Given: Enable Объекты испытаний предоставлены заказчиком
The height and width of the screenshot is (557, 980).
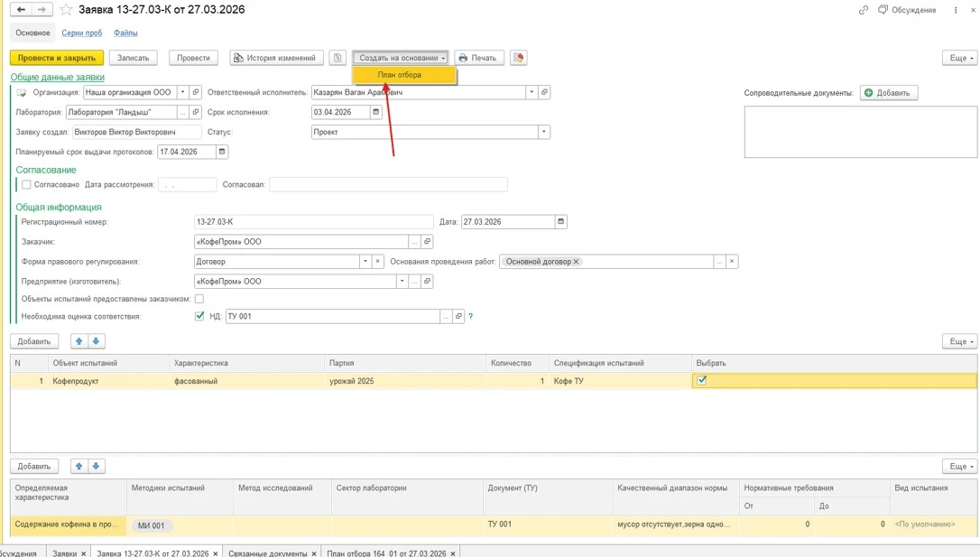Looking at the screenshot, I should tap(199, 299).
